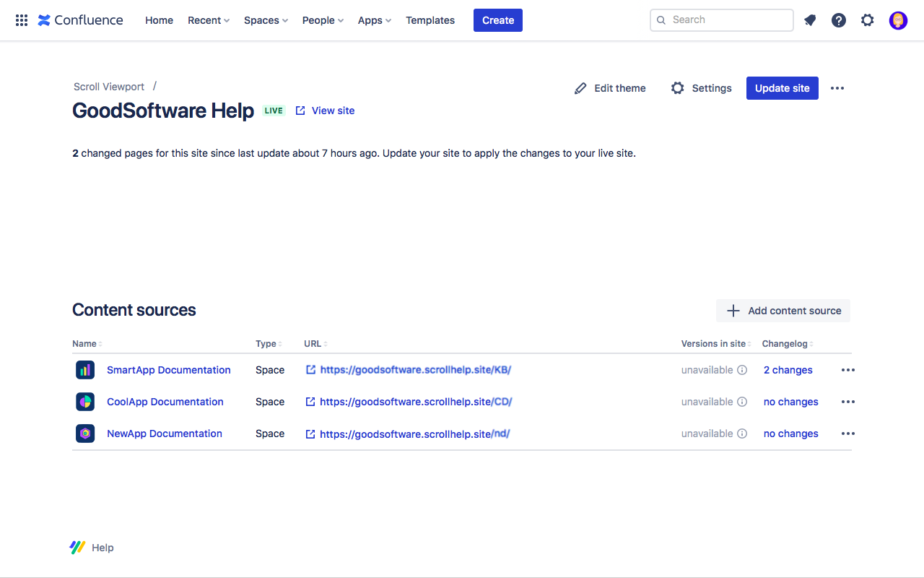Click the plus icon in Add content source

coord(733,311)
